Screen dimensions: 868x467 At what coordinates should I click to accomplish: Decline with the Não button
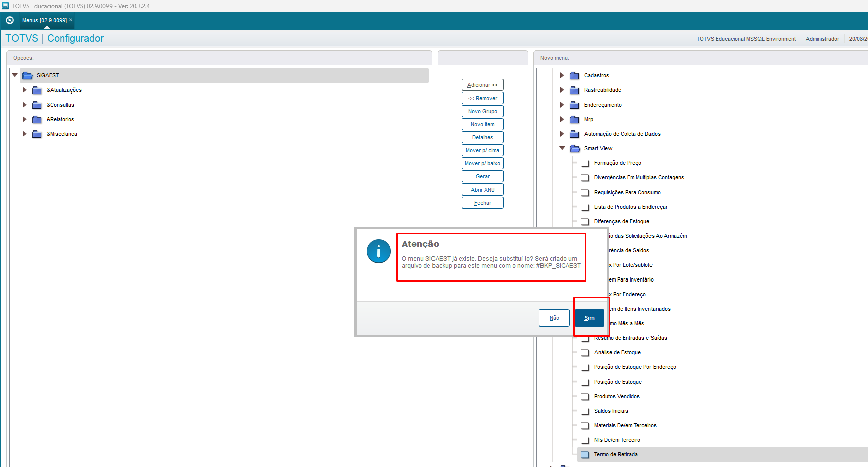pos(554,318)
